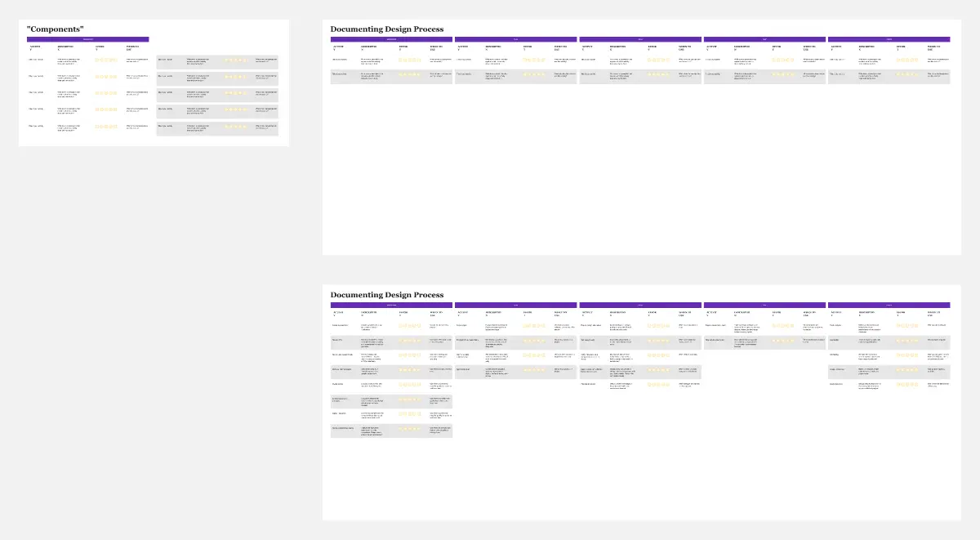Click the last gray row in lower frame first column
Image resolution: width=980 pixels, height=540 pixels.
click(x=391, y=430)
